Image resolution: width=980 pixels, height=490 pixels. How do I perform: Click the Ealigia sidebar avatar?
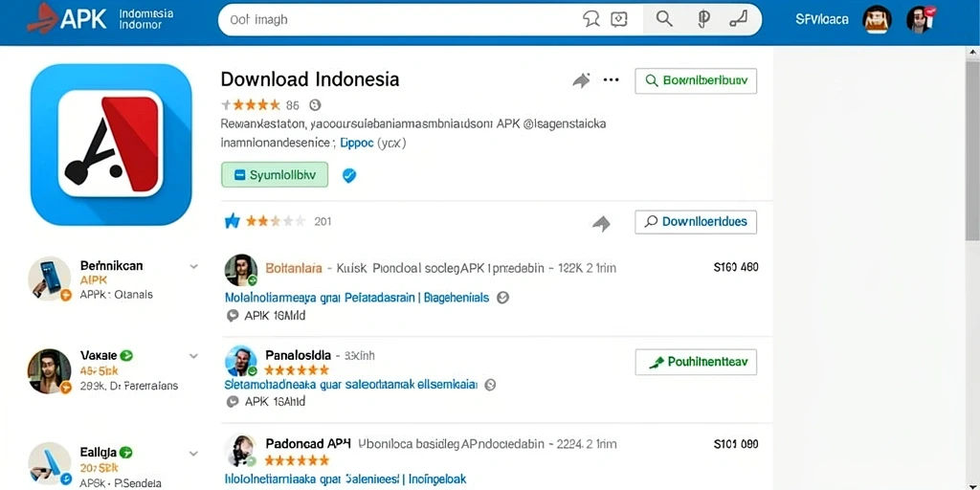(50, 464)
